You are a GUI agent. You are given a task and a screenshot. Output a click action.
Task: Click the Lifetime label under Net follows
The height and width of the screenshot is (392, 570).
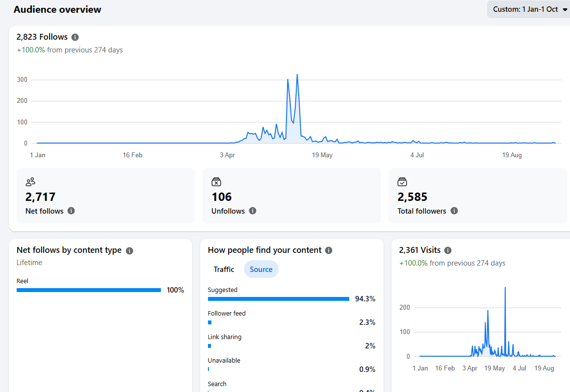[29, 263]
